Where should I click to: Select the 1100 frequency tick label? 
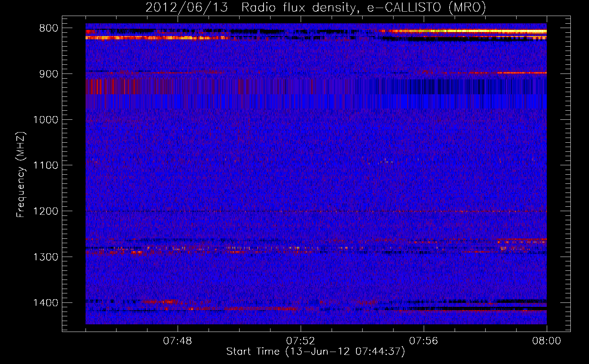click(x=46, y=166)
